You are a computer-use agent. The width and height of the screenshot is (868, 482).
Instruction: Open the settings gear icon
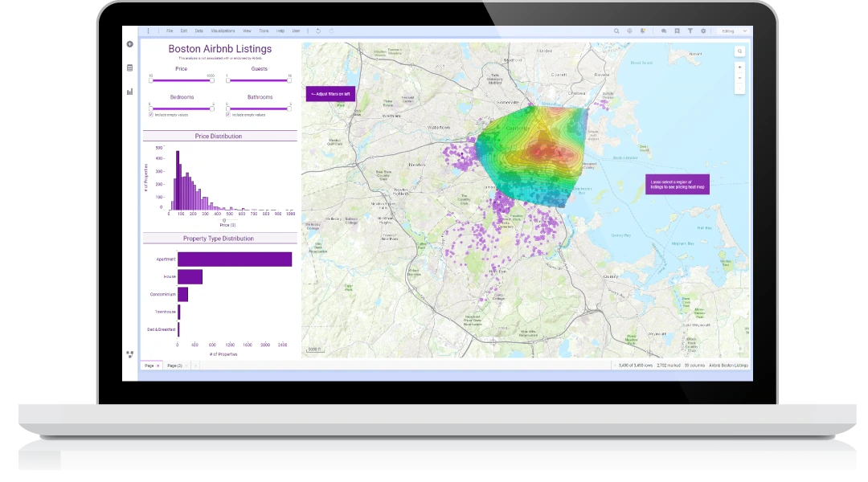pos(703,31)
